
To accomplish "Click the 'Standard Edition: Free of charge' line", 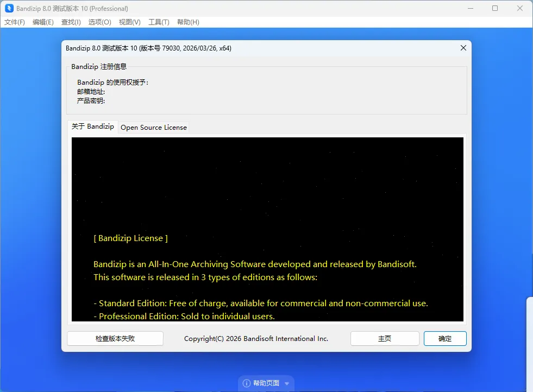I will 261,304.
